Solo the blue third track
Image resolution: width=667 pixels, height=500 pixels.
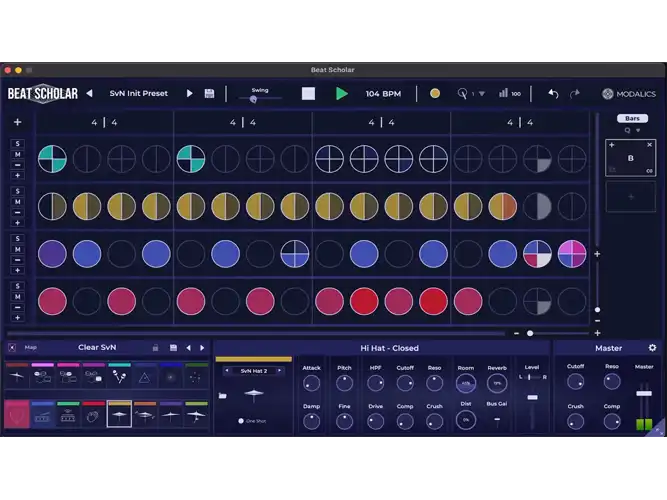[x=17, y=238]
